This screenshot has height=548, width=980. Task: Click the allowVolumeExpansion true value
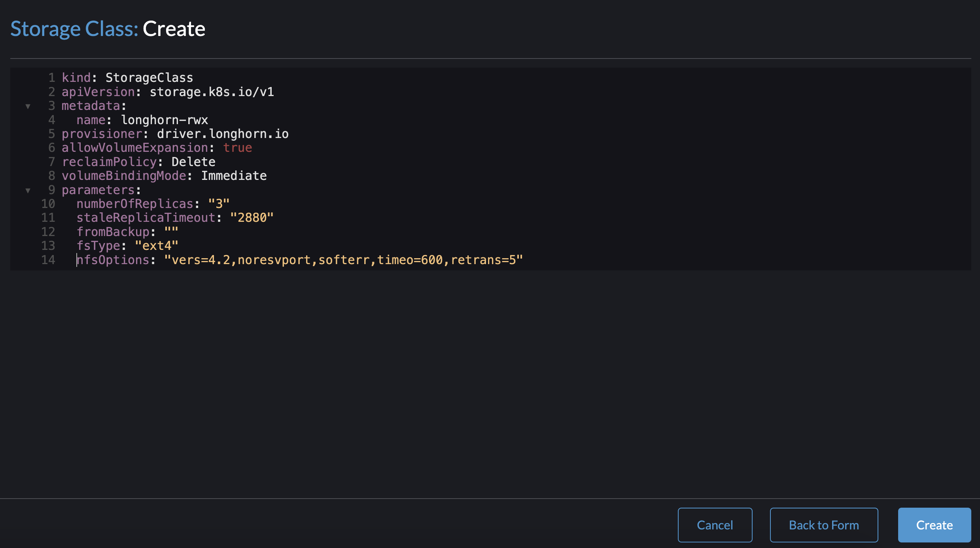pyautogui.click(x=238, y=147)
